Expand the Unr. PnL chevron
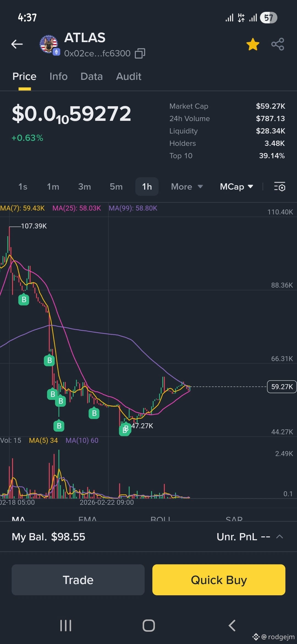Viewport: 297px width, 644px height. tap(280, 536)
